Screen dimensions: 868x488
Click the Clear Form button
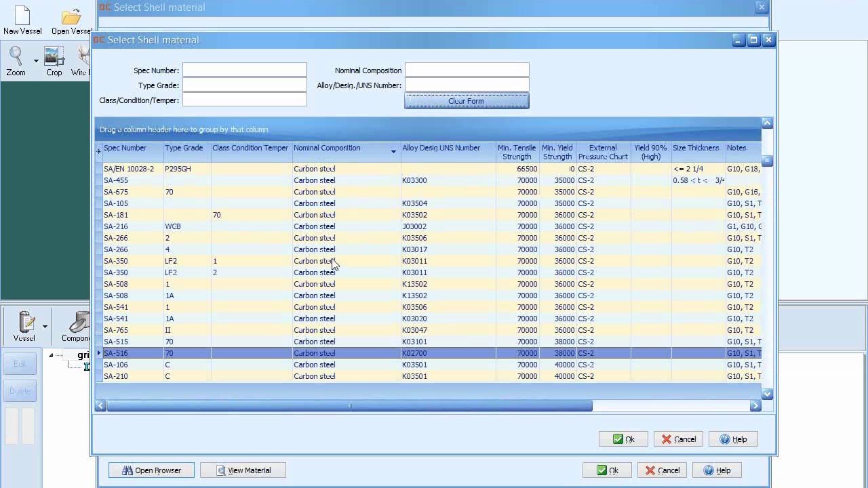467,101
